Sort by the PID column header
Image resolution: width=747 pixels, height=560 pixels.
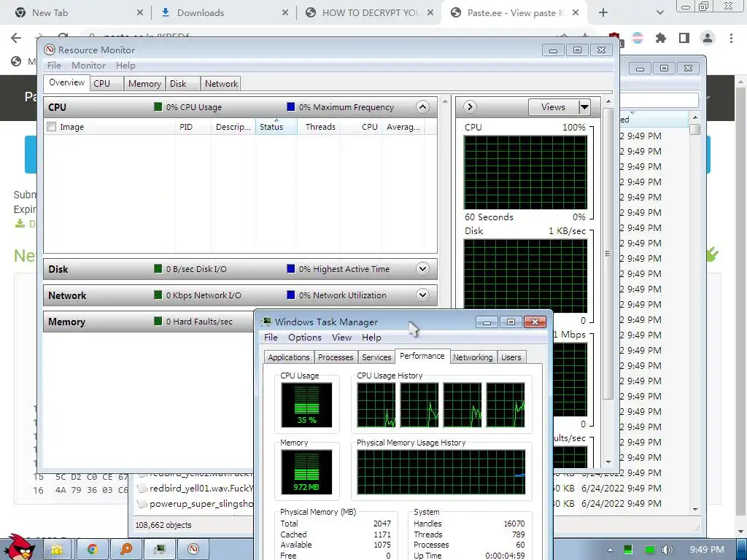pos(193,127)
